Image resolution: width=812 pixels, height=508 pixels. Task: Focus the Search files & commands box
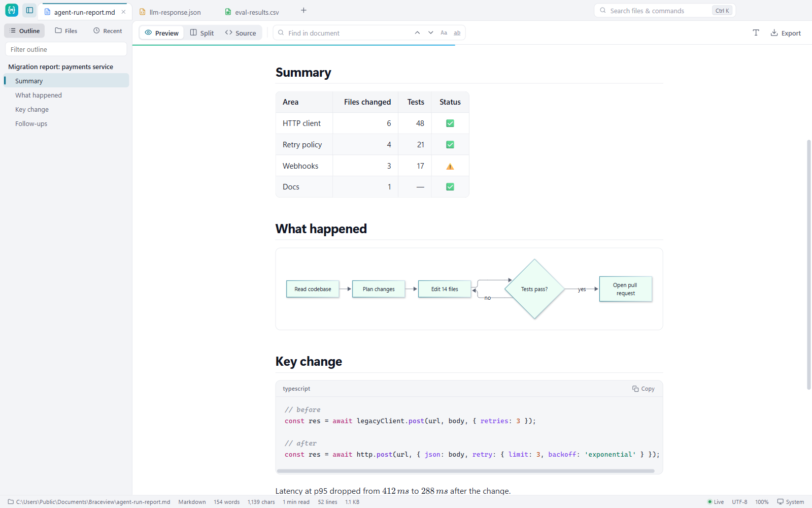pos(665,11)
